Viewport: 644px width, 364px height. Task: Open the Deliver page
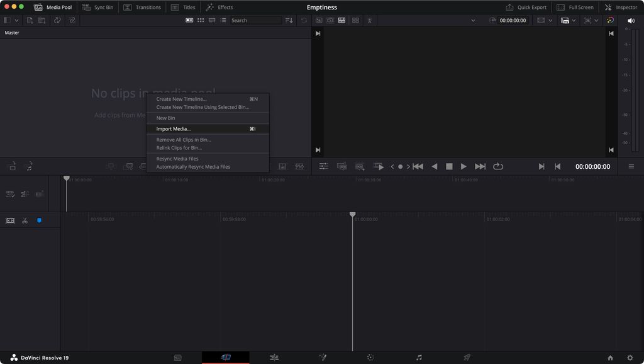[467, 357]
